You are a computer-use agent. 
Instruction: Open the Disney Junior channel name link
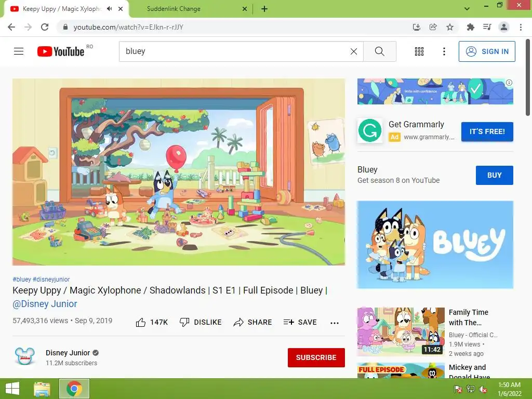(68, 353)
